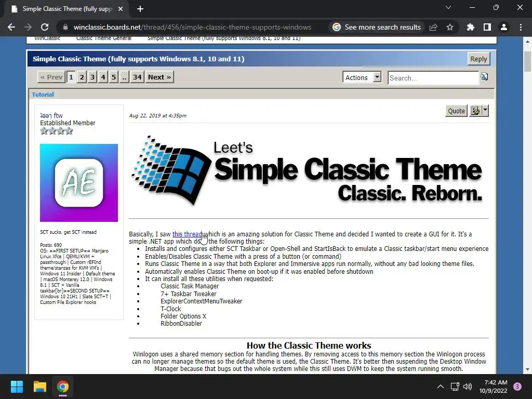Click the 'T-Clock' list item
Screen dimensions: 532x399
point(170,309)
